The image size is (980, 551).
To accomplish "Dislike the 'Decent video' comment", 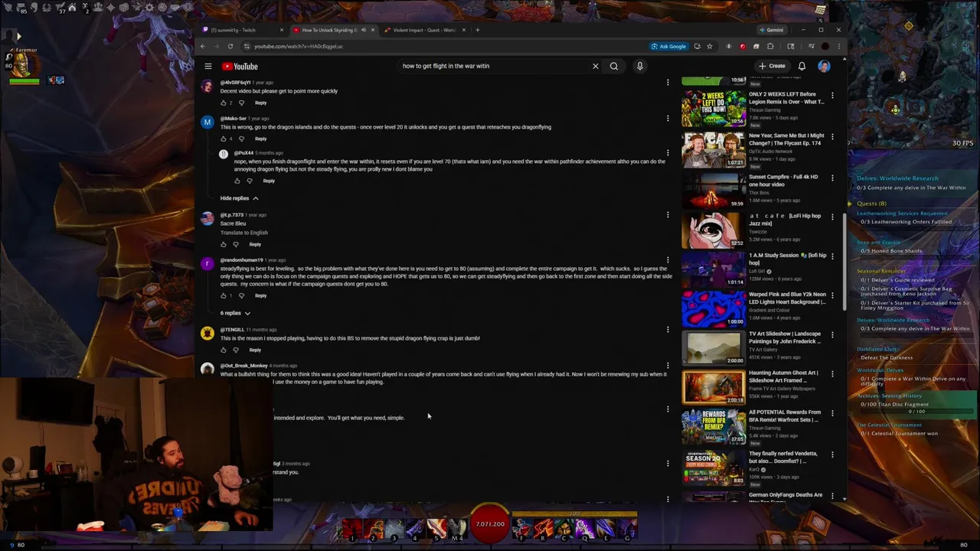I will click(x=241, y=103).
